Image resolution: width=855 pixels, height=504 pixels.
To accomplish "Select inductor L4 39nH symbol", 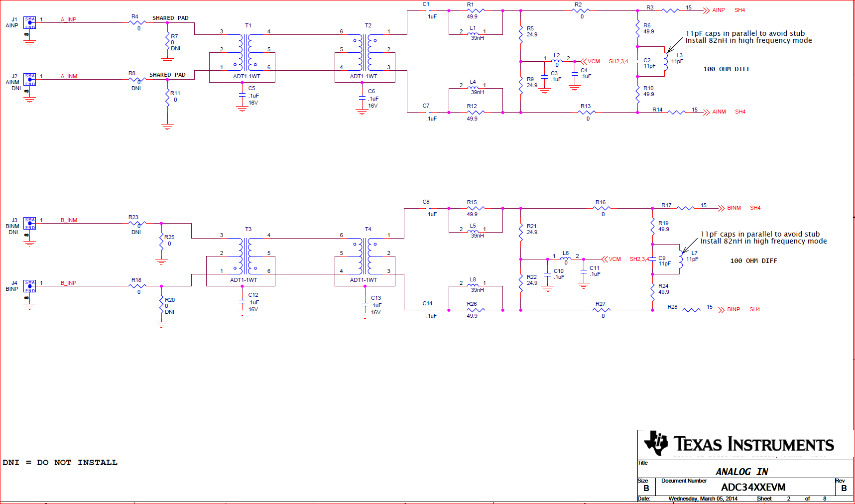I will click(473, 88).
